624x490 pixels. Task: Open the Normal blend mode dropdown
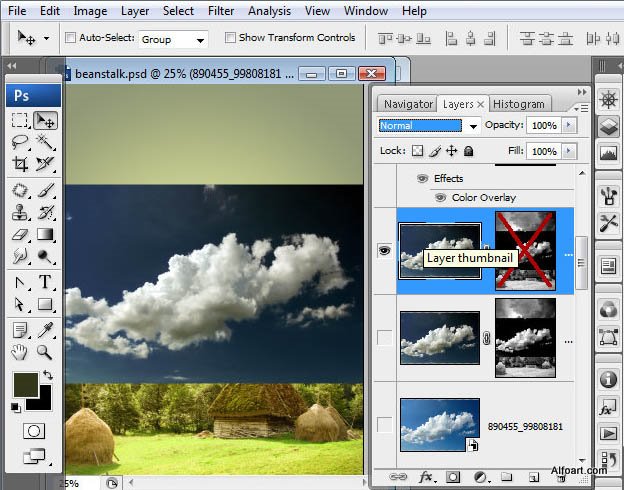430,126
